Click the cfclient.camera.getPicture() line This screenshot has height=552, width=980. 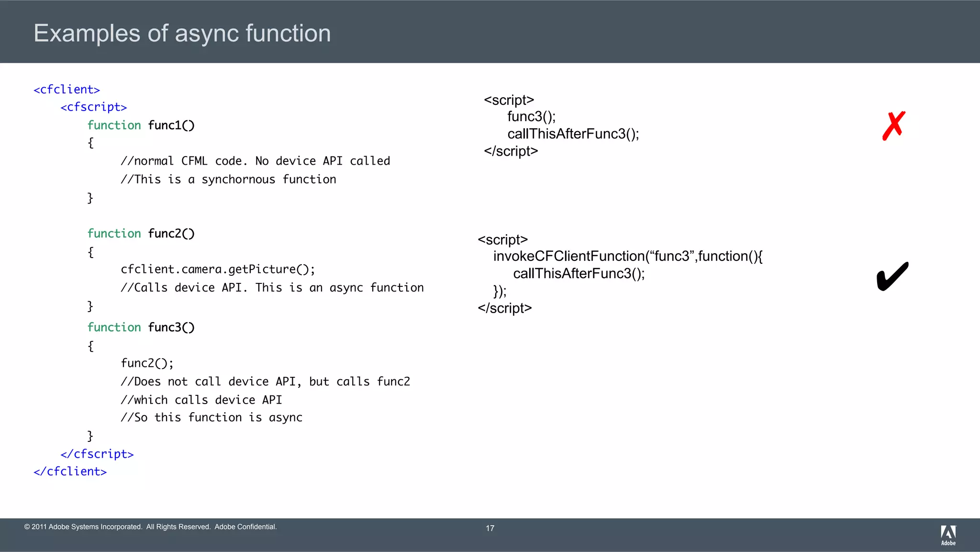pyautogui.click(x=218, y=270)
